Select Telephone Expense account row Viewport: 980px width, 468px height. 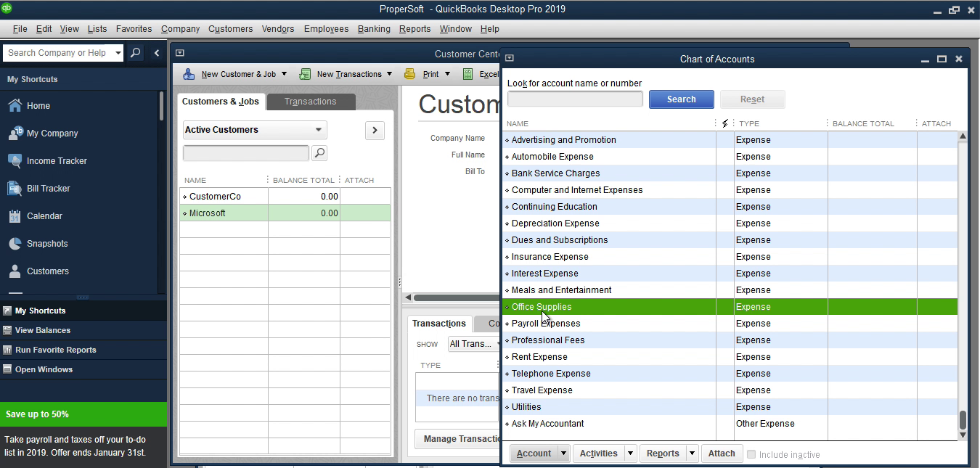point(730,374)
